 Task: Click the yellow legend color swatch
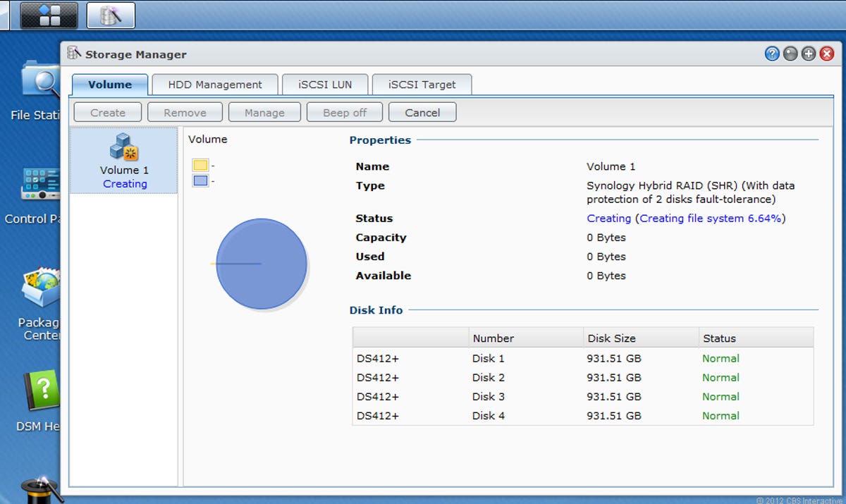[x=200, y=166]
